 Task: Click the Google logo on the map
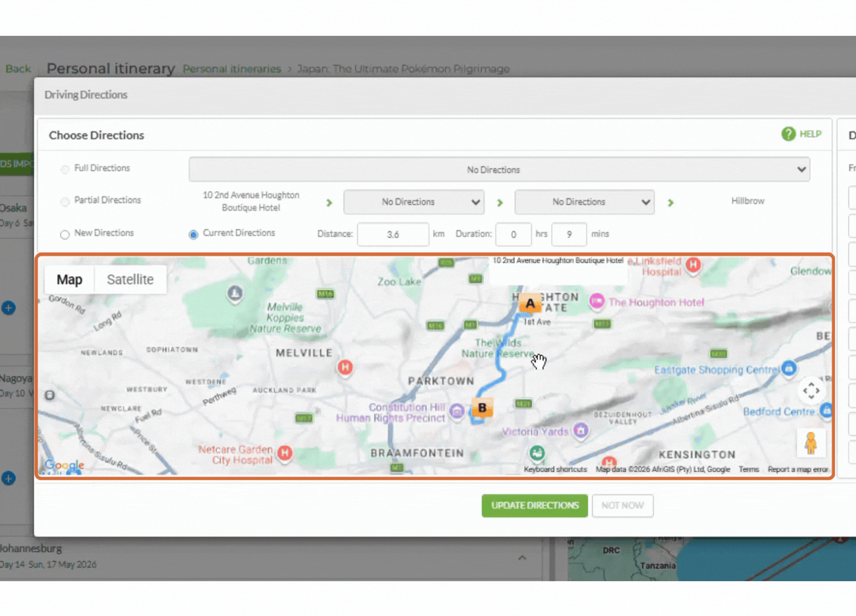click(x=64, y=465)
